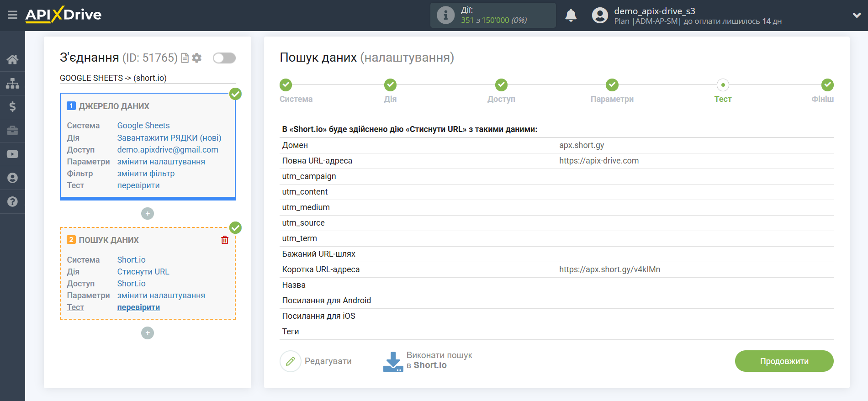Click the utm_source row

[x=556, y=223]
